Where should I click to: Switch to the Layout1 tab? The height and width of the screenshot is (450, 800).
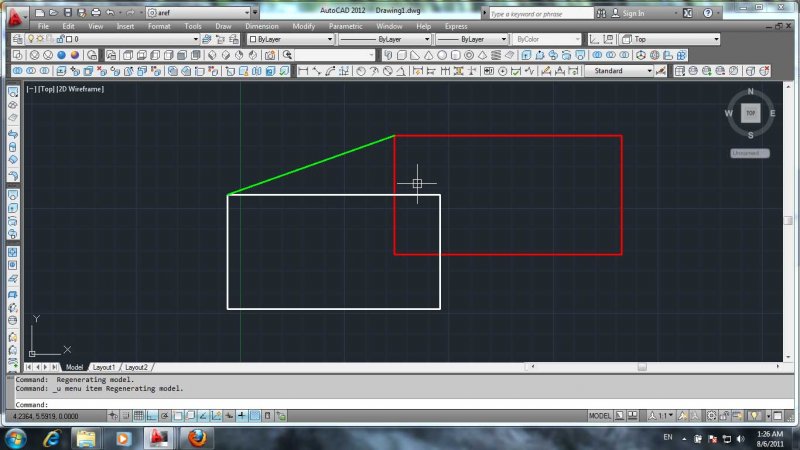point(104,367)
